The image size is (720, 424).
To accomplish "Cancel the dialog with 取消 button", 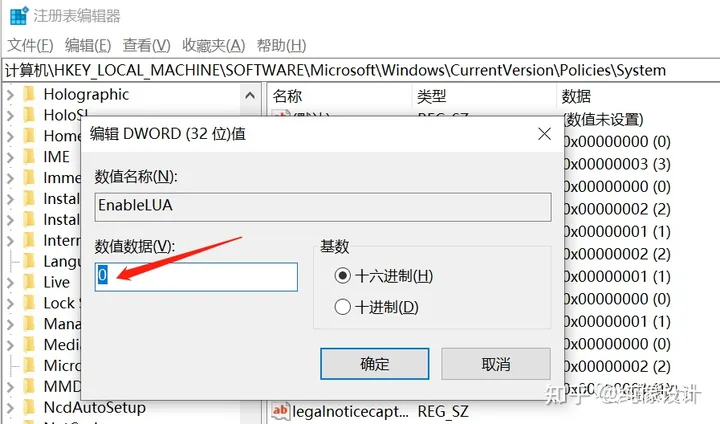I will [496, 364].
